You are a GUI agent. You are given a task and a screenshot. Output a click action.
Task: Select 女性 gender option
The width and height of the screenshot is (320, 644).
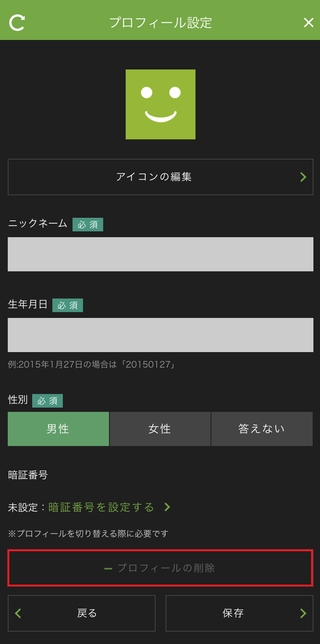(x=160, y=429)
